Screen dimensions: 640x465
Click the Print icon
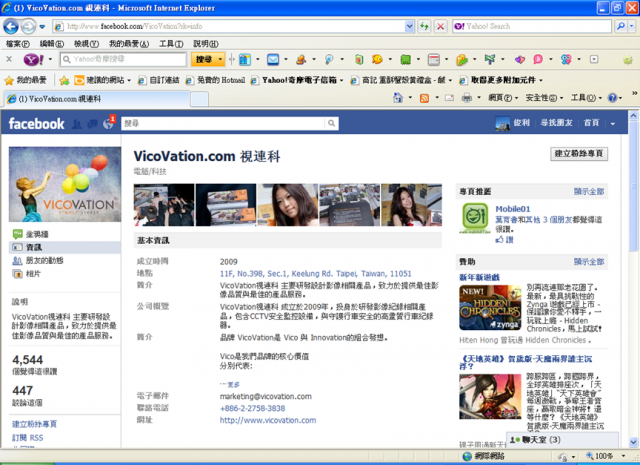(x=467, y=98)
